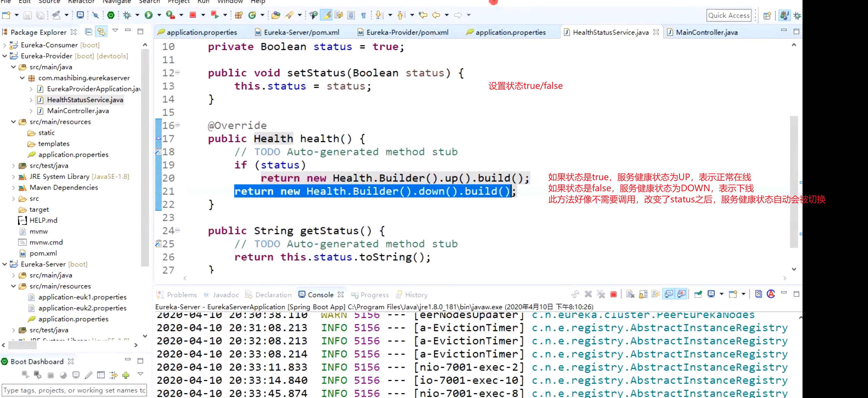This screenshot has width=868, height=398.
Task: Click the Console red Terminate button
Action: [x=614, y=294]
